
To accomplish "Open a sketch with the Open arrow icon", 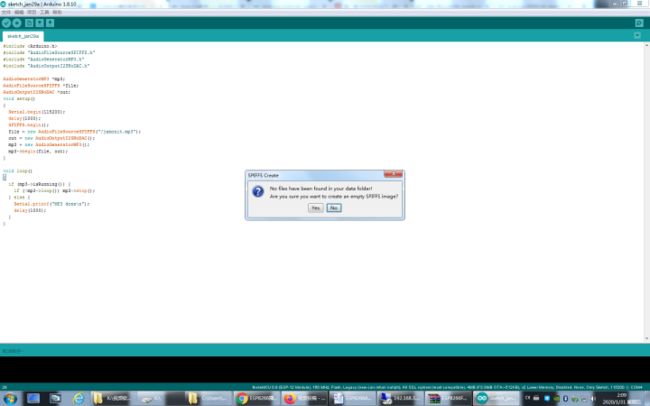I will pyautogui.click(x=39, y=23).
